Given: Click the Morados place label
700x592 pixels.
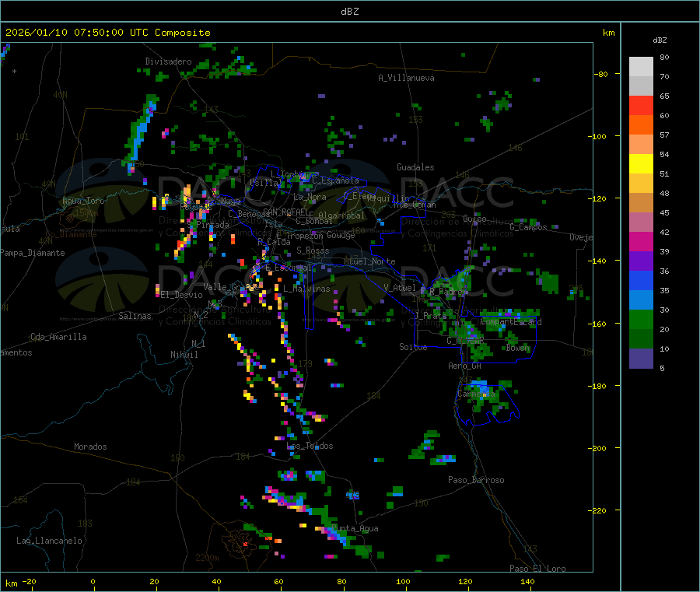Looking at the screenshot, I should (x=91, y=447).
